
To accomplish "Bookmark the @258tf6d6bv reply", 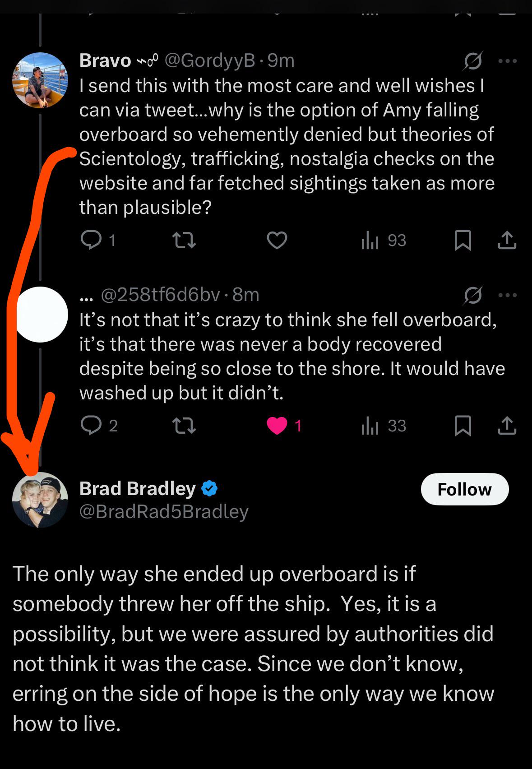I will [463, 426].
